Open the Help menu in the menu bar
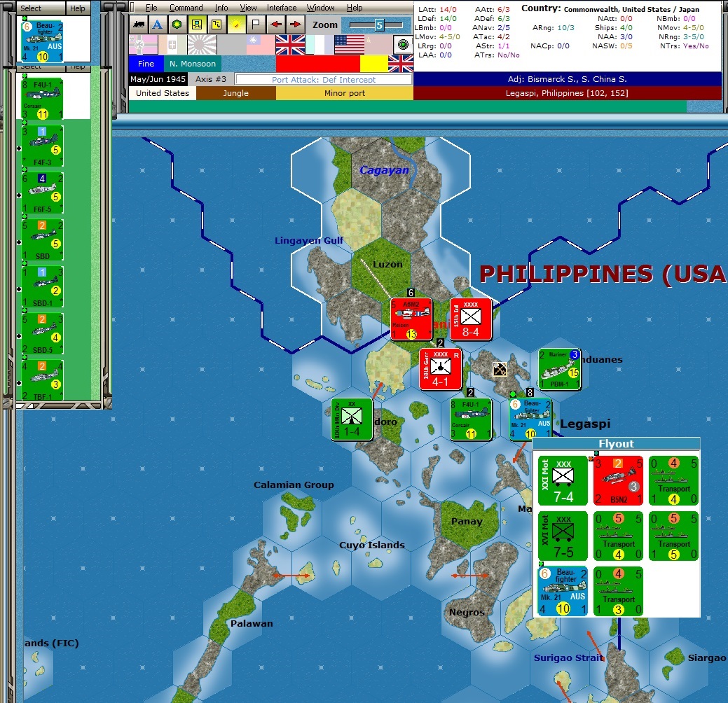The height and width of the screenshot is (703, 728). point(355,8)
